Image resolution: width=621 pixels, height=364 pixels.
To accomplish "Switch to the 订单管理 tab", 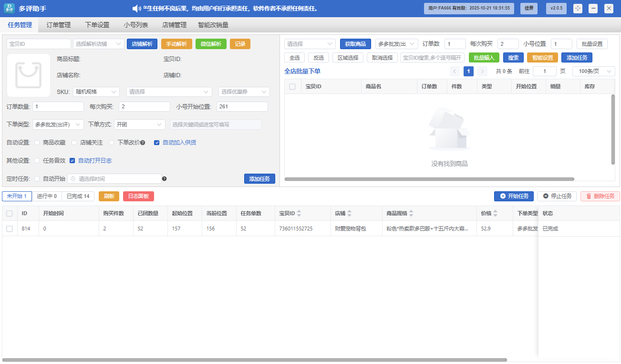I will tap(58, 25).
